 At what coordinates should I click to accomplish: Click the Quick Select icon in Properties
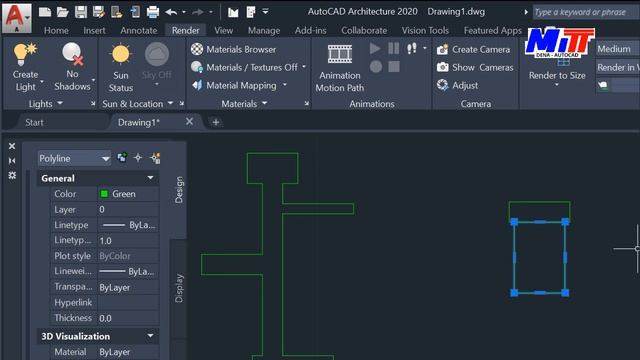tap(155, 158)
